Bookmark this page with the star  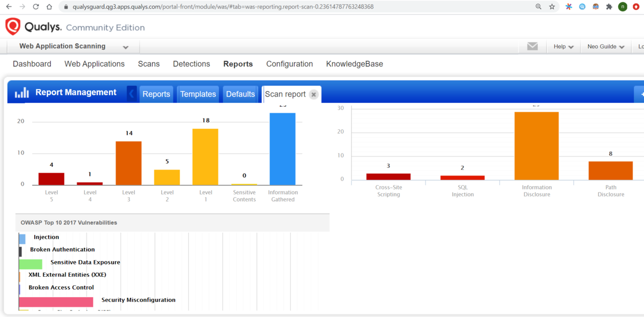[552, 7]
